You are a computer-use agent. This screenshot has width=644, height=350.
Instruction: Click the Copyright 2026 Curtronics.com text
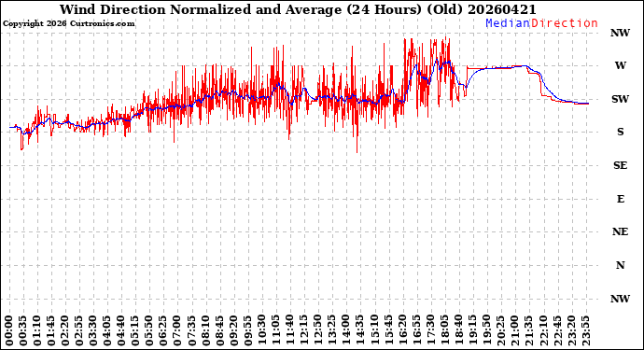click(x=68, y=24)
